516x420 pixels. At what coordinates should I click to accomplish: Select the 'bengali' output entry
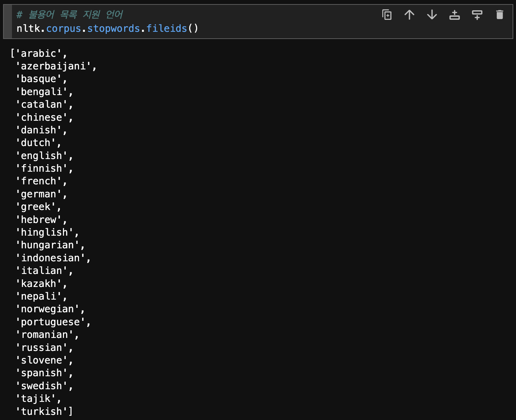(41, 92)
